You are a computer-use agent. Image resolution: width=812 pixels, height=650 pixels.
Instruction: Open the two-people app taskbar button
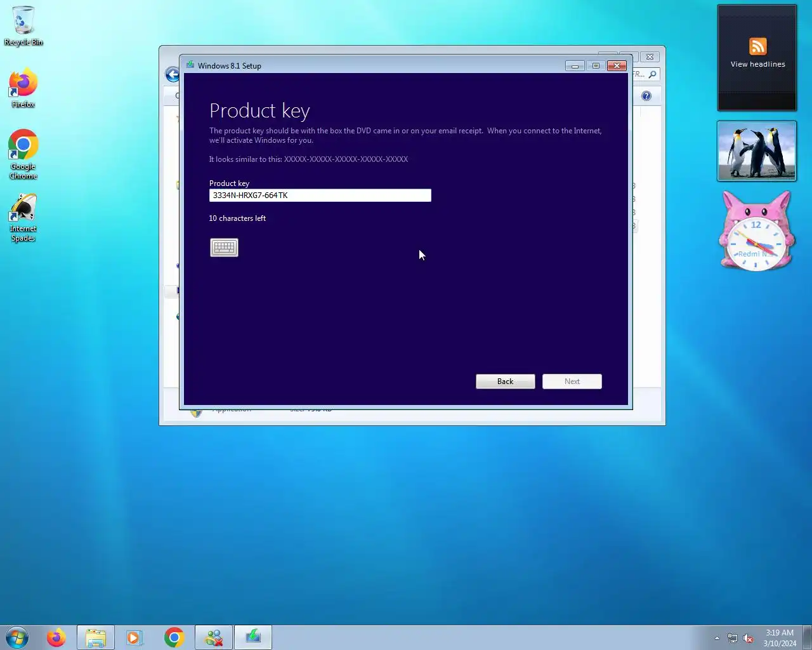(x=214, y=637)
